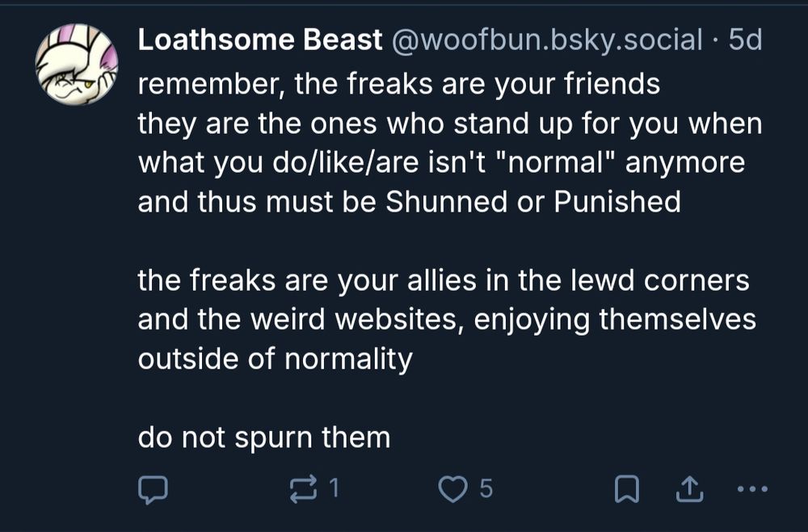View reposts by clicking the 1 count
This screenshot has width=808, height=532.
[x=333, y=488]
